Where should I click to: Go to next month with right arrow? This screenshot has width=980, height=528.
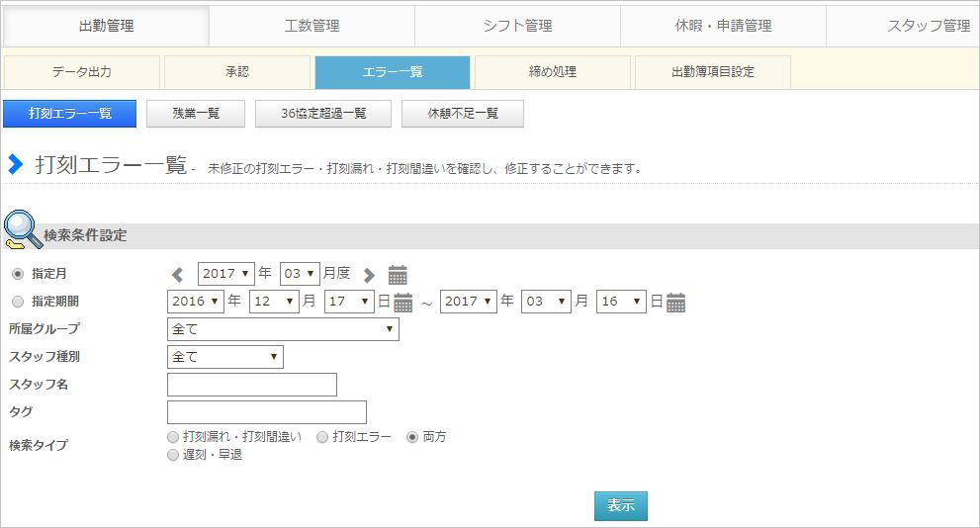(x=369, y=275)
